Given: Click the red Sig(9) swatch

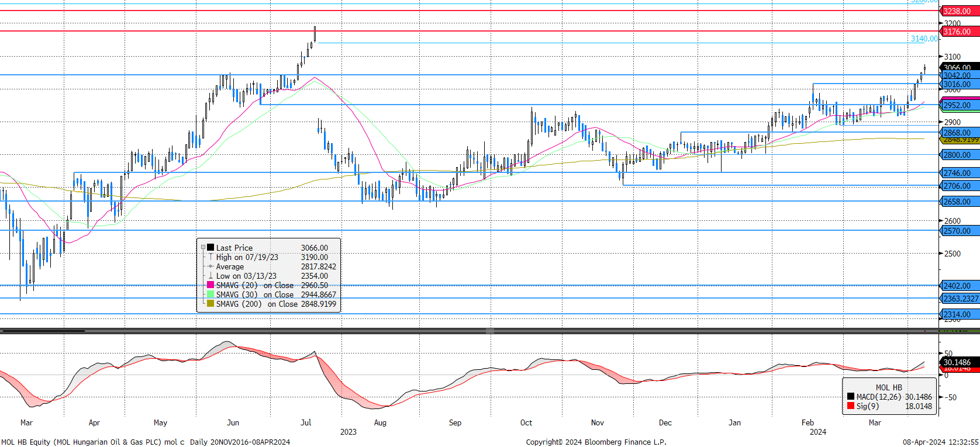Looking at the screenshot, I should pos(851,406).
